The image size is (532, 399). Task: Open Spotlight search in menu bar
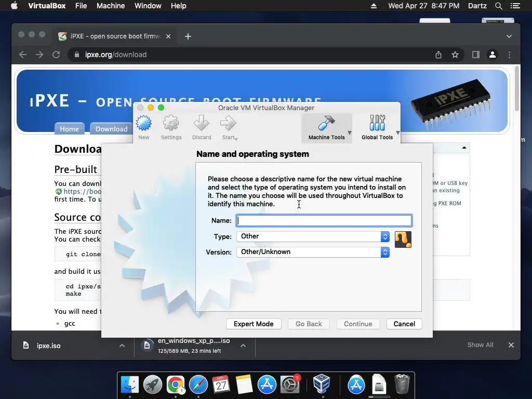[498, 6]
